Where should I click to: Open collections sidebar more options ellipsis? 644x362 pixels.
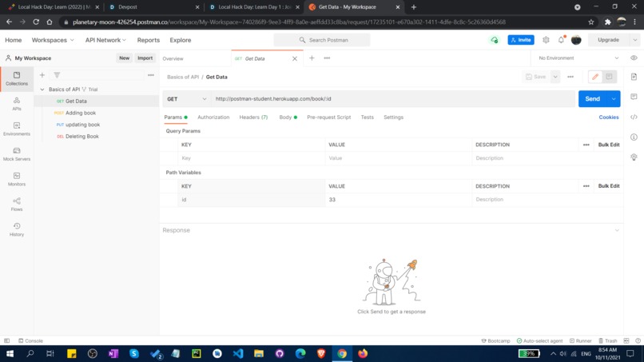pyautogui.click(x=151, y=75)
